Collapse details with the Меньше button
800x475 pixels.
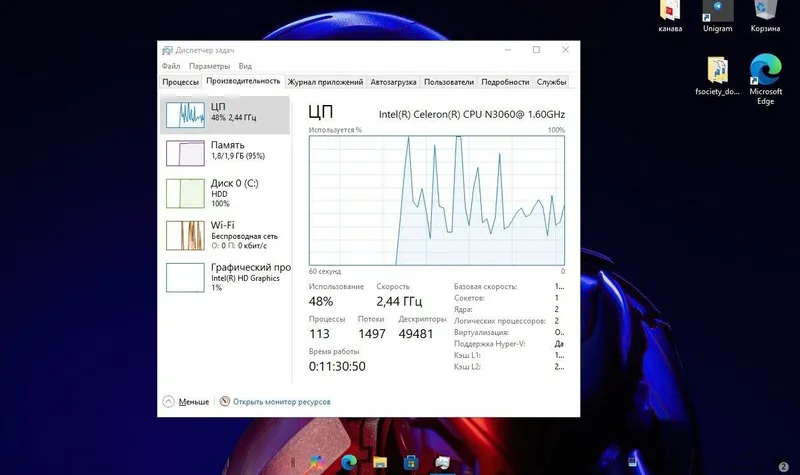(x=186, y=402)
